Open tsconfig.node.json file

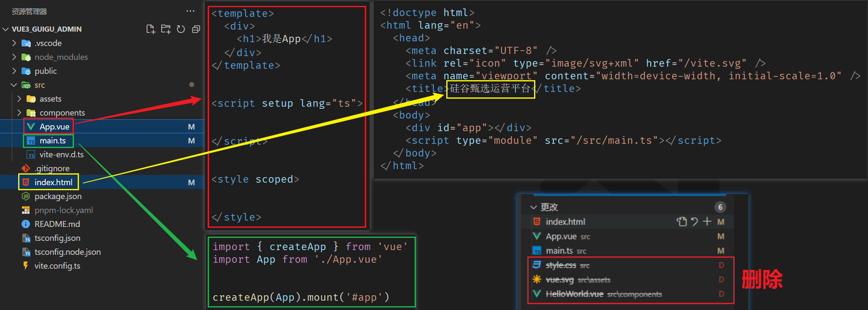pos(68,252)
